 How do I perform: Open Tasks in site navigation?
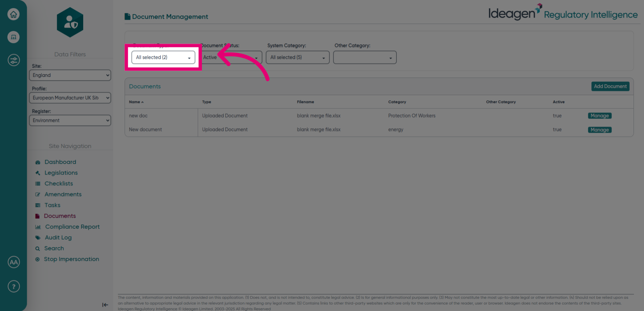[52, 205]
